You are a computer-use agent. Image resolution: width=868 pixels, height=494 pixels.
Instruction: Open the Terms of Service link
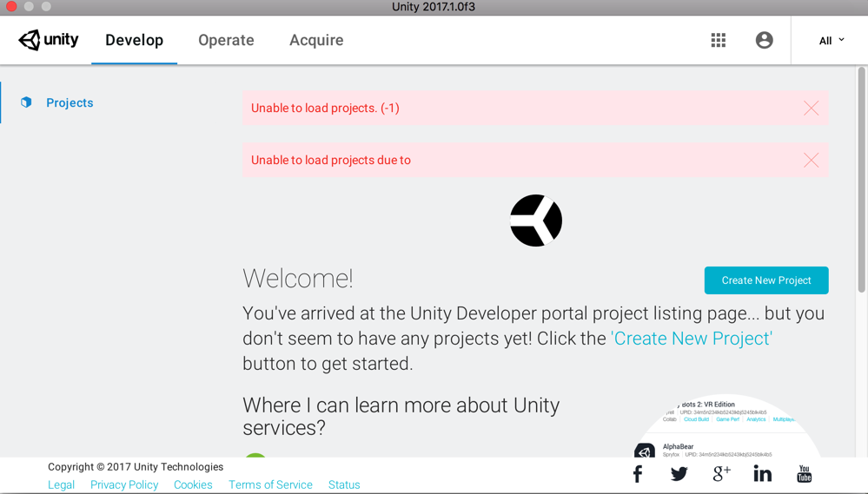coord(270,484)
